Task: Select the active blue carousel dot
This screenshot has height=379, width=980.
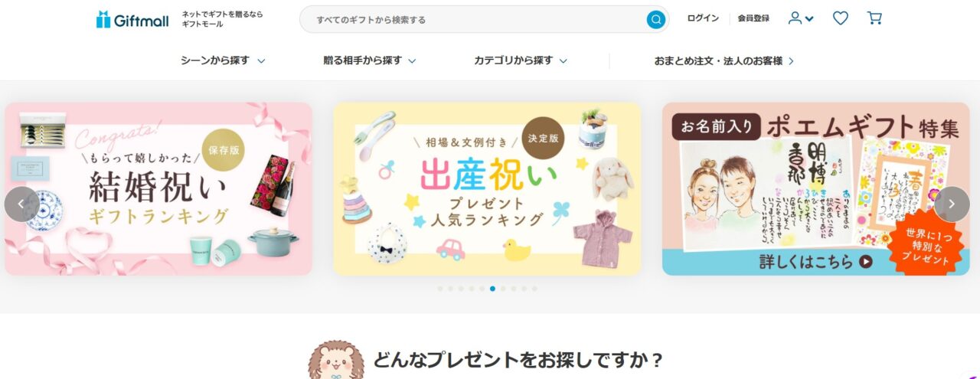Action: point(492,289)
